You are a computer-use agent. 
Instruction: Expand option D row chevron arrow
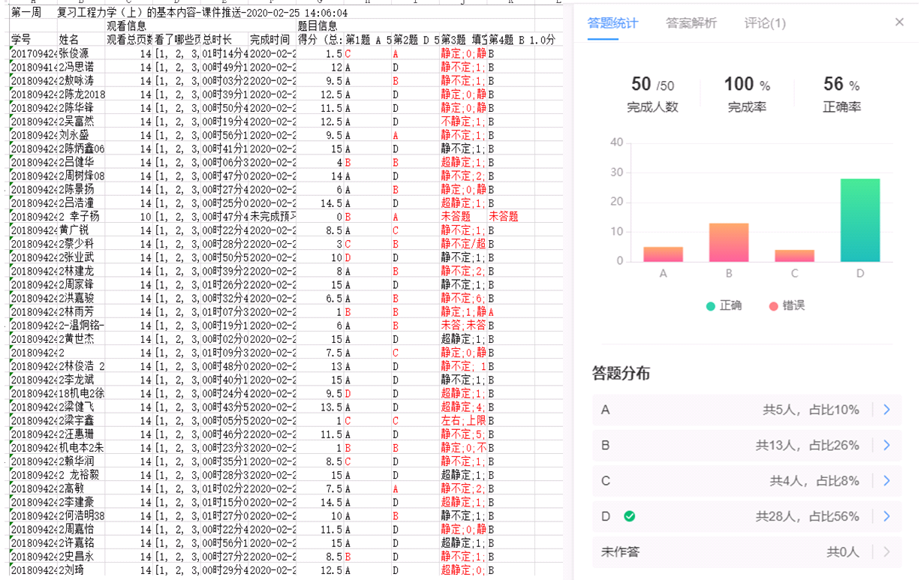pos(886,516)
